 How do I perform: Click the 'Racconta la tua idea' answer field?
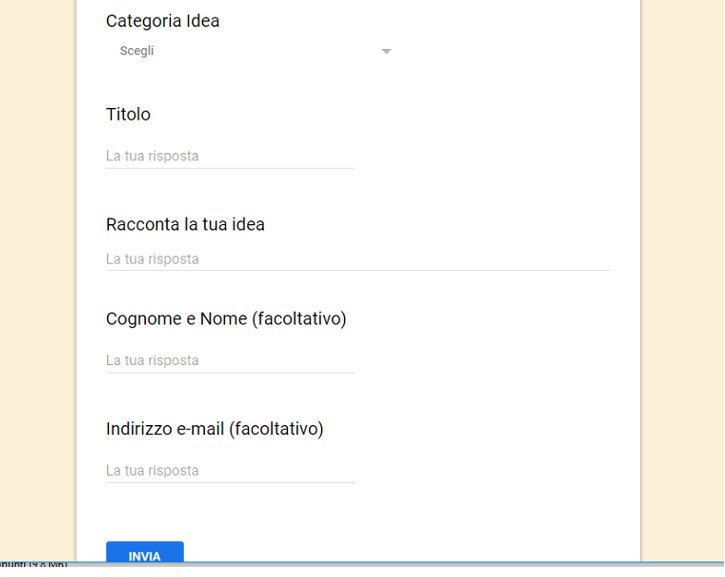(357, 259)
